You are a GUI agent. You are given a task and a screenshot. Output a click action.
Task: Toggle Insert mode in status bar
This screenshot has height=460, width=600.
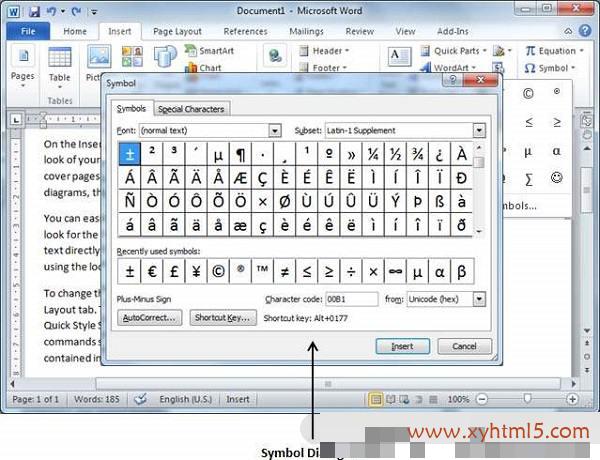[238, 399]
